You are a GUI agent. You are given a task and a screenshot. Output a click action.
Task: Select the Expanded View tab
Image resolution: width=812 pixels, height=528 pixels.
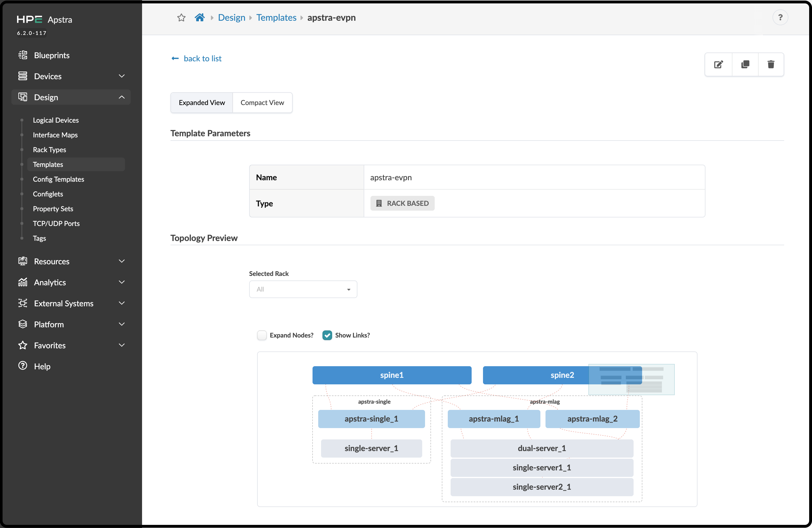click(202, 102)
